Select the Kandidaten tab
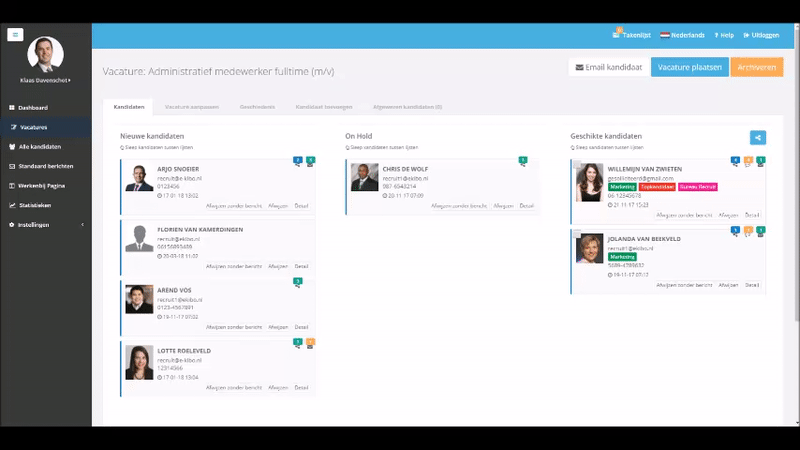The height and width of the screenshot is (450, 800). [129, 107]
